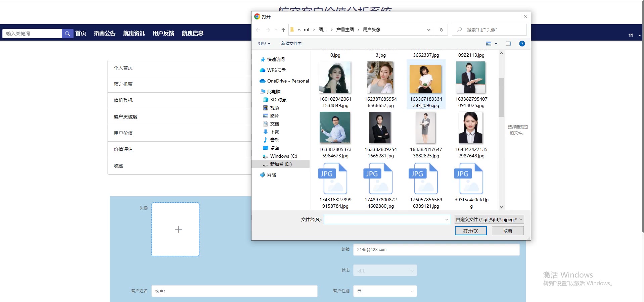Open the 桌面 folder in the sidebar

[x=271, y=148]
